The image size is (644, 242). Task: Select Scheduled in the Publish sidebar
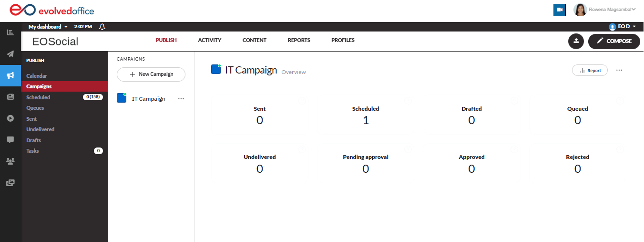click(38, 97)
